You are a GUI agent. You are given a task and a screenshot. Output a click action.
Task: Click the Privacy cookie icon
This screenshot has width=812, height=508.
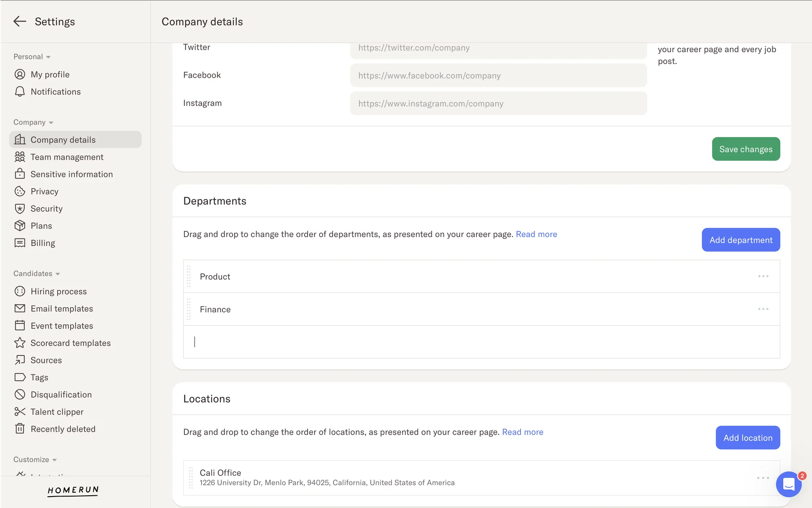click(19, 191)
